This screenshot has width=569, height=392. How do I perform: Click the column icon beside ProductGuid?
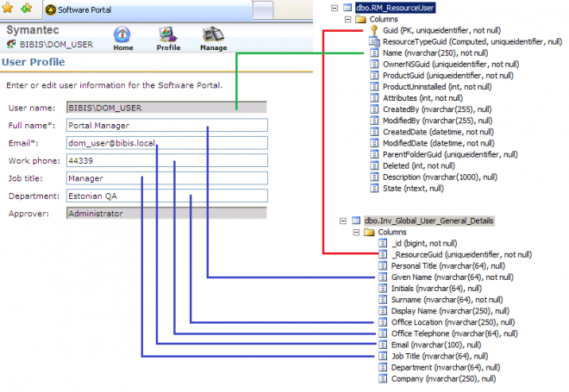[374, 76]
